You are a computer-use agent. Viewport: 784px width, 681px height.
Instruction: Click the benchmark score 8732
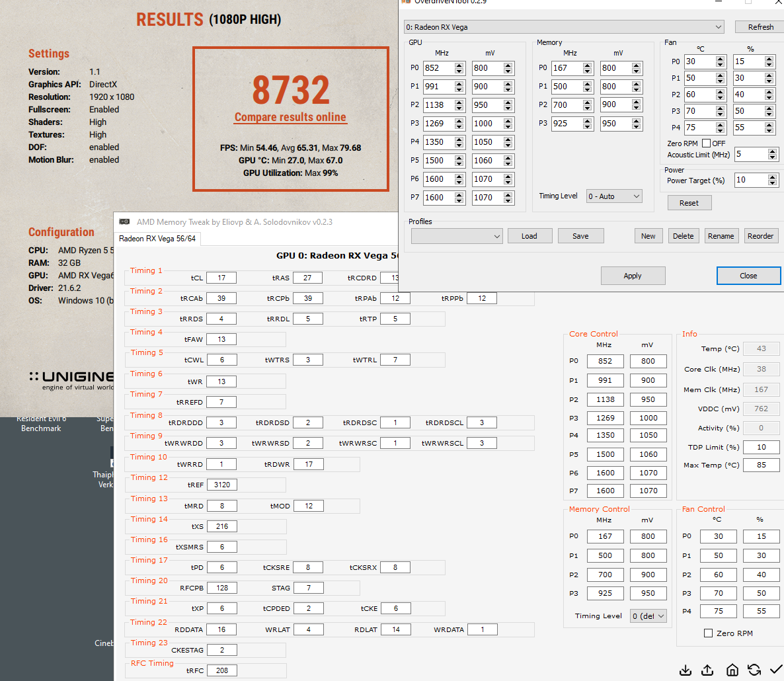pos(291,90)
